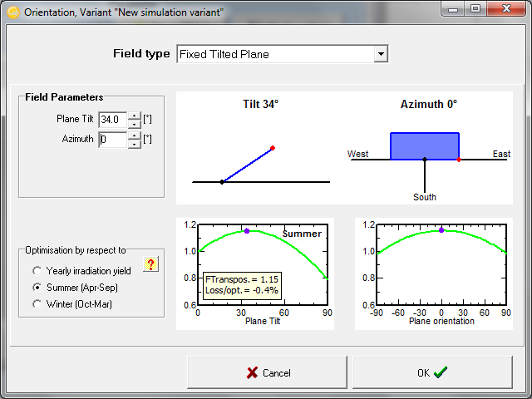
Task: Click purple marker on Plane orientation curve
Action: click(441, 230)
